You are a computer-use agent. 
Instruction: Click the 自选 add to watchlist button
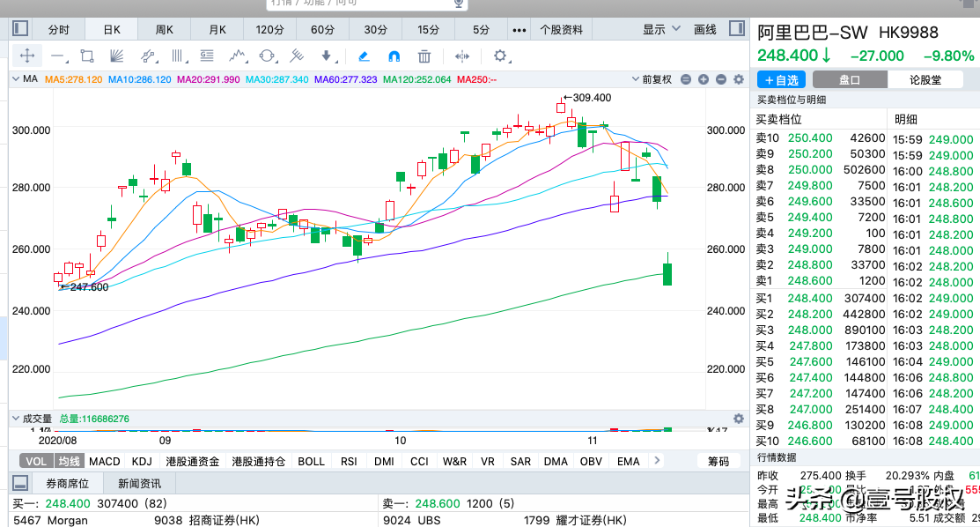point(781,79)
